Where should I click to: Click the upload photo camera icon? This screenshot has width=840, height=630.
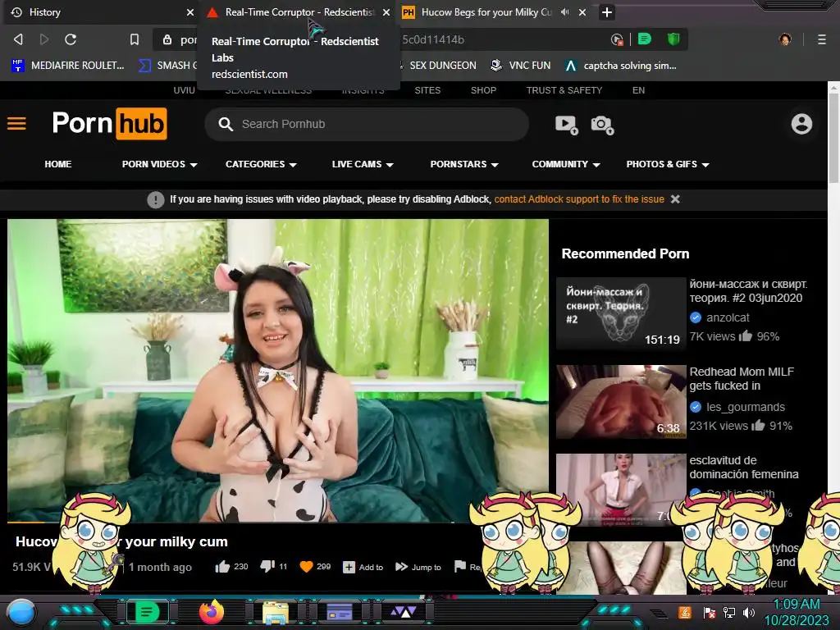pyautogui.click(x=602, y=125)
